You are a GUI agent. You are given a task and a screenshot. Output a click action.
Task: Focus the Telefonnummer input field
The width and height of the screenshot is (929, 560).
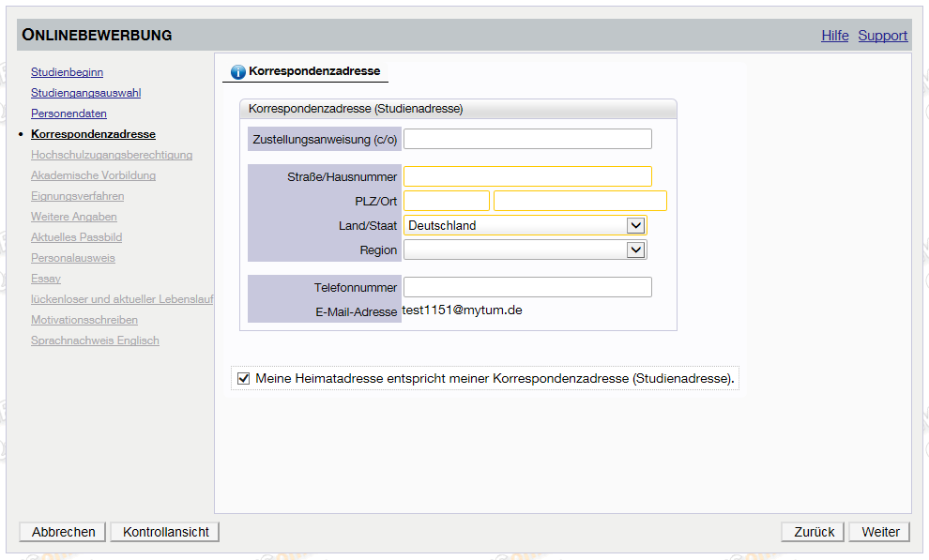527,287
